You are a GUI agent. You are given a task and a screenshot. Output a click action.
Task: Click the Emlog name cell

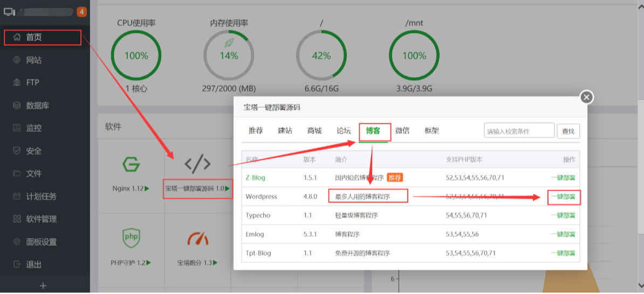coord(255,234)
